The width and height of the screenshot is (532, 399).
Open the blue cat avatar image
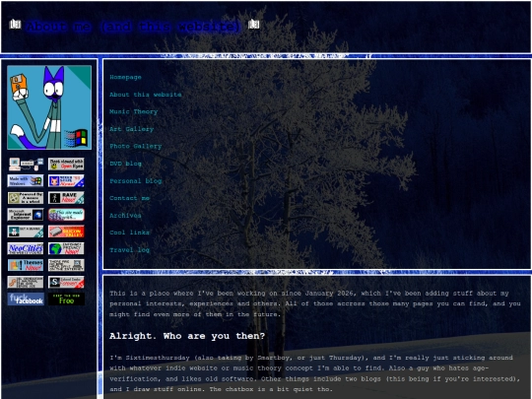coord(49,107)
